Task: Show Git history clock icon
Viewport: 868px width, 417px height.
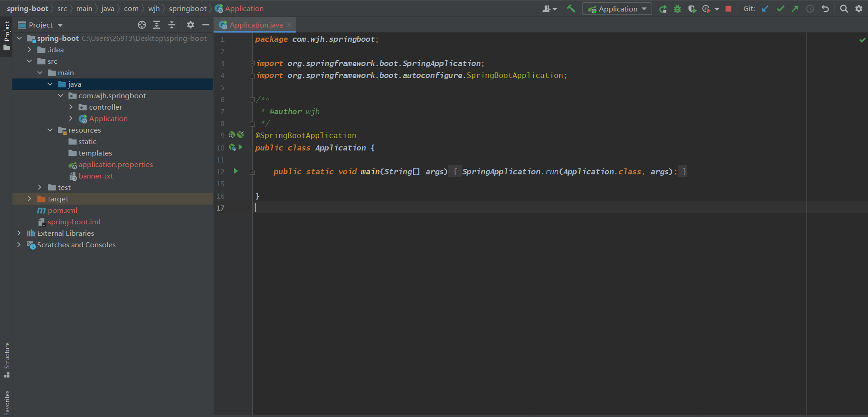Action: (x=810, y=9)
